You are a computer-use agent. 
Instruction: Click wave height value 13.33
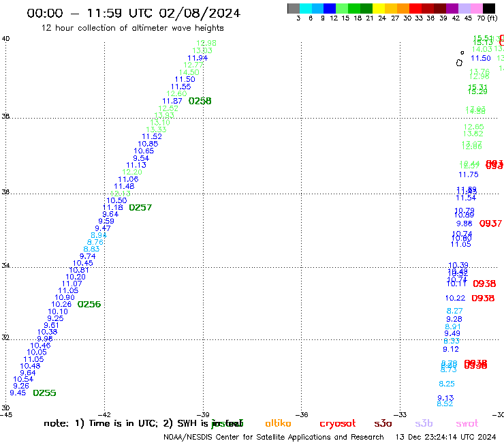click(x=156, y=129)
